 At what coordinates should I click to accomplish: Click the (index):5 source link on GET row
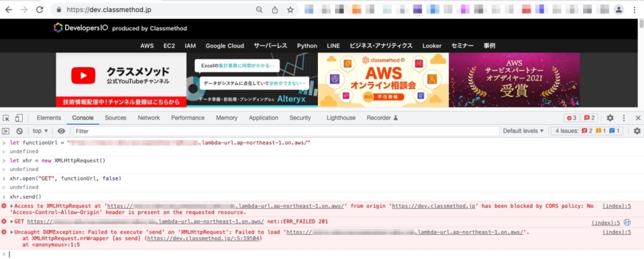606,223
